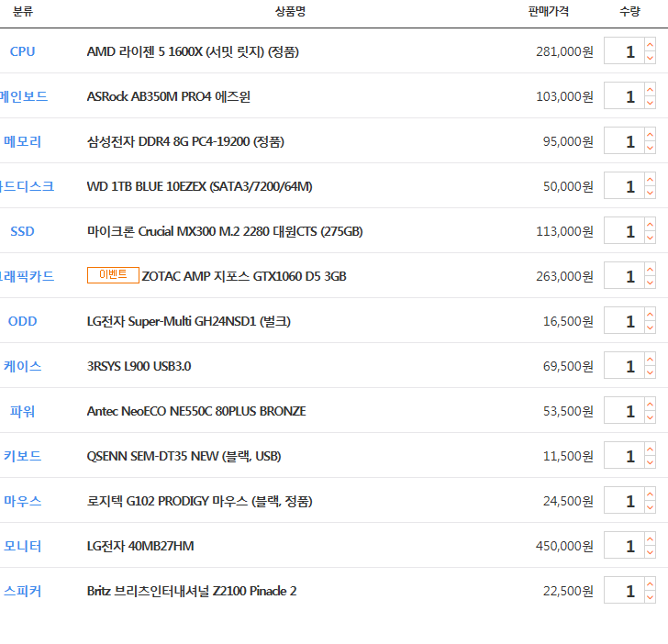The height and width of the screenshot is (644, 668).
Task: Open the ODD category link
Action: [x=23, y=321]
